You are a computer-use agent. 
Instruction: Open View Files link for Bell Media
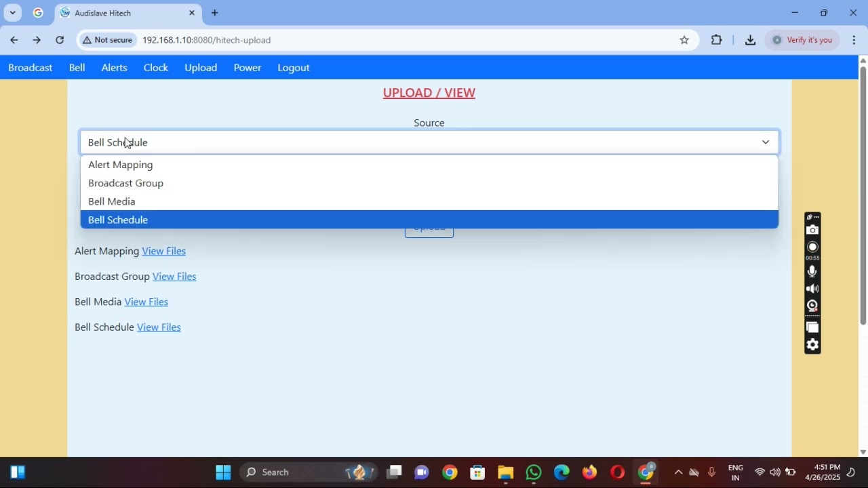(x=146, y=302)
